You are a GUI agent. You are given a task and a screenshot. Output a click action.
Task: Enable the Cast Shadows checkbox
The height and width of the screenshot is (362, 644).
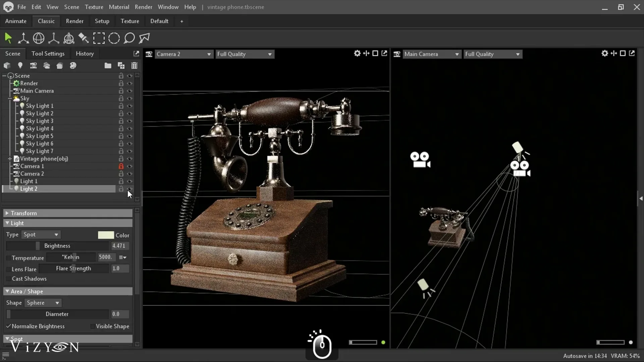point(9,279)
